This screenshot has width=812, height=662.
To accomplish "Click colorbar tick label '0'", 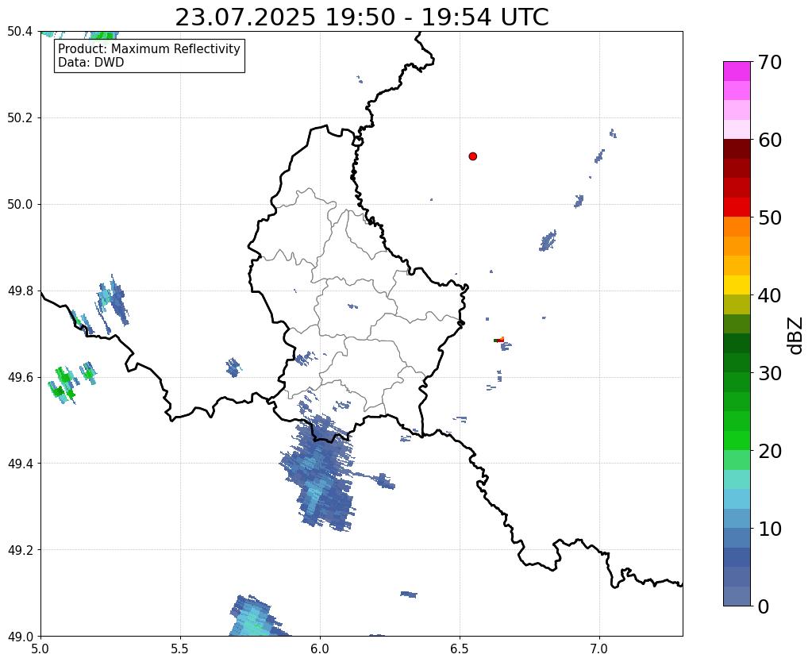I will coord(764,606).
